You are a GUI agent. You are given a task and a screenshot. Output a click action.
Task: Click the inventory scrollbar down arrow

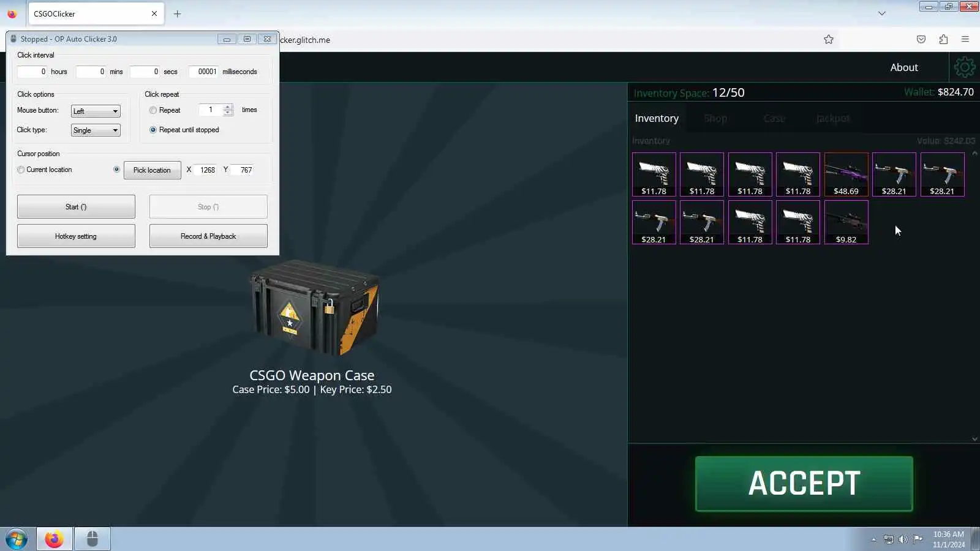974,439
